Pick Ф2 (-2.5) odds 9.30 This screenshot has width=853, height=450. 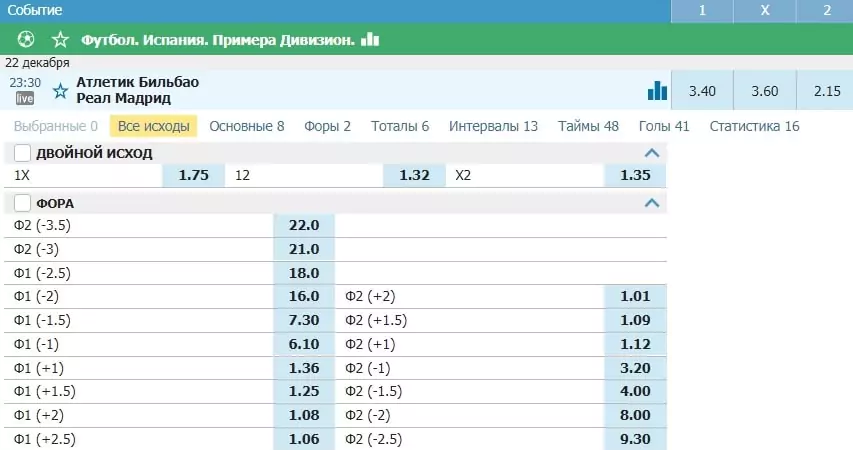[635, 439]
